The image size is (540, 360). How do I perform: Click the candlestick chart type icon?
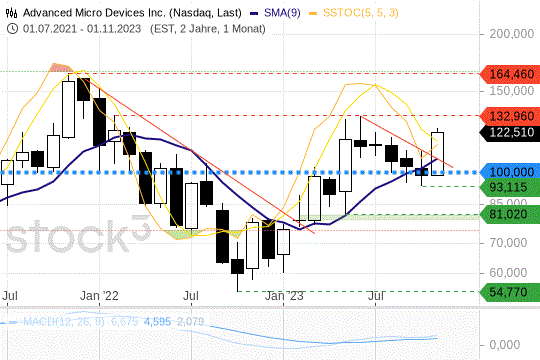tap(11, 13)
